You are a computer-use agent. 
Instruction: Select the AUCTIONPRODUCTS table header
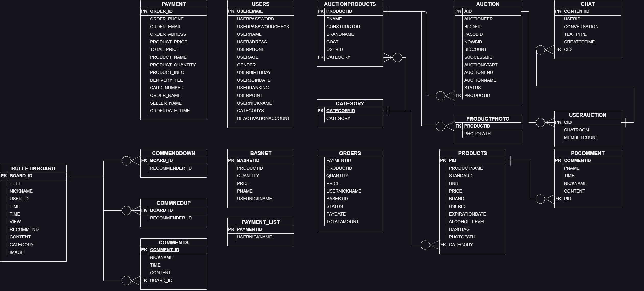click(350, 4)
